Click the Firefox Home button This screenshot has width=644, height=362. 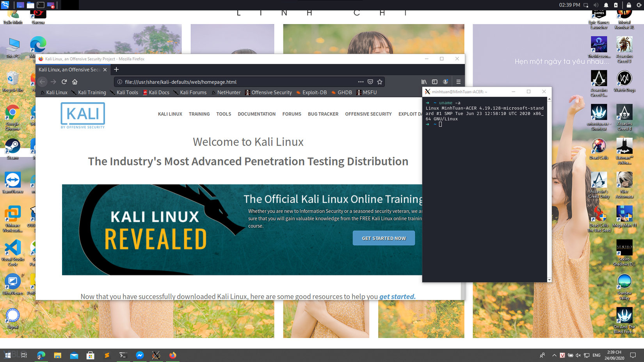tap(75, 82)
